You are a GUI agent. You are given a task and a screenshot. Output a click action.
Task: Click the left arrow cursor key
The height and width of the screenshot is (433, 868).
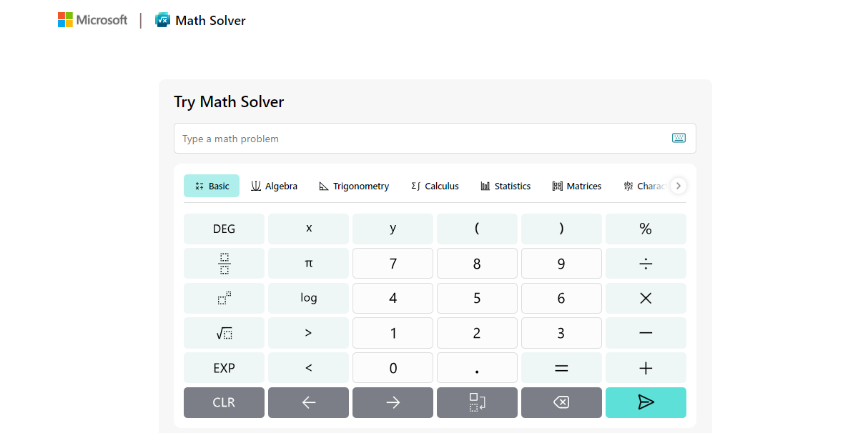tap(308, 402)
